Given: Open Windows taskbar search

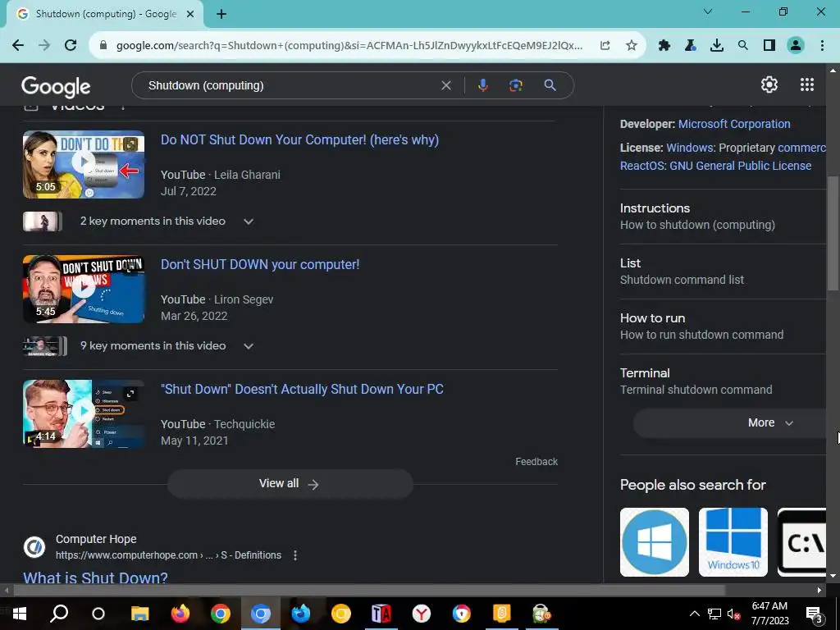Looking at the screenshot, I should [x=59, y=614].
